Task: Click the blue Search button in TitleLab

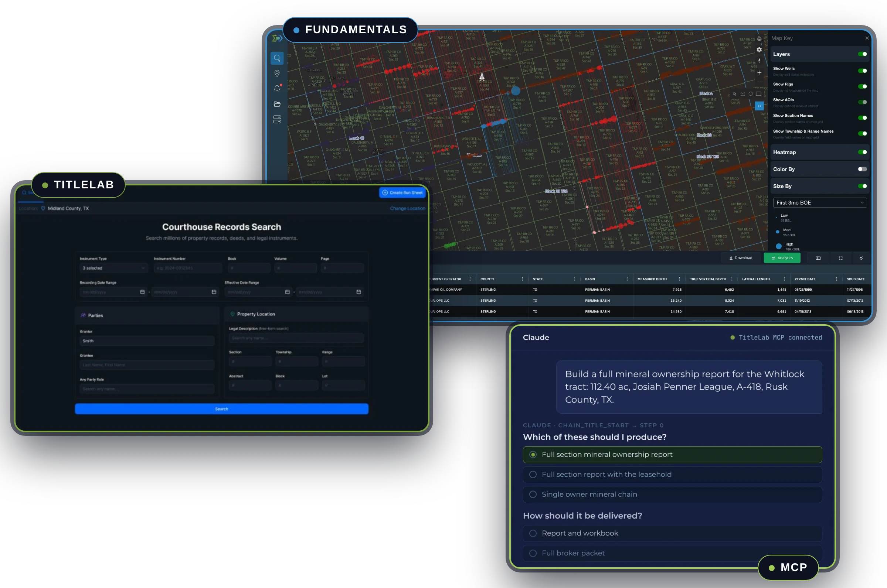Action: point(221,409)
